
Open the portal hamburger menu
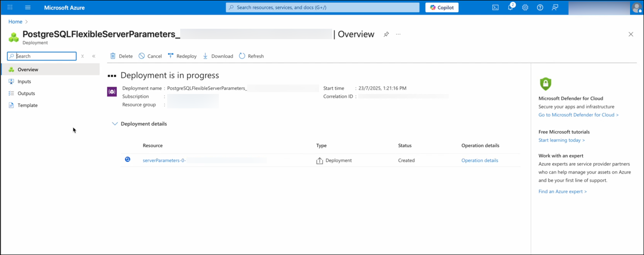[x=28, y=8]
